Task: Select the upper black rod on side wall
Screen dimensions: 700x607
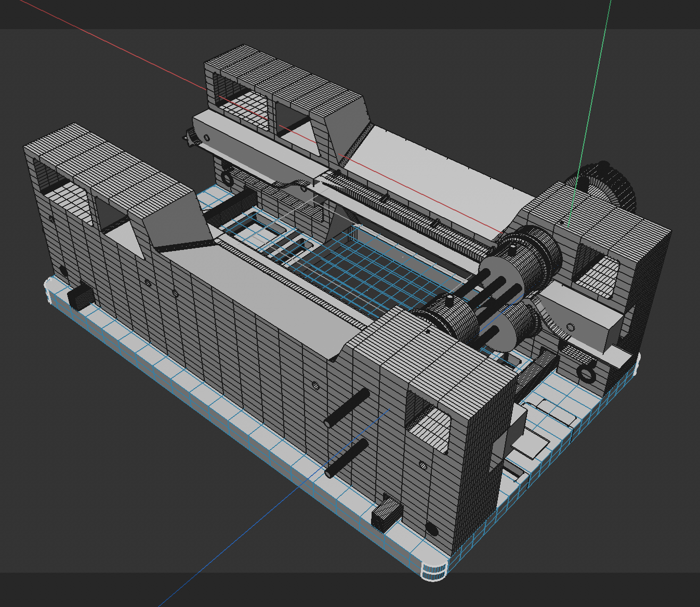Action: click(347, 408)
